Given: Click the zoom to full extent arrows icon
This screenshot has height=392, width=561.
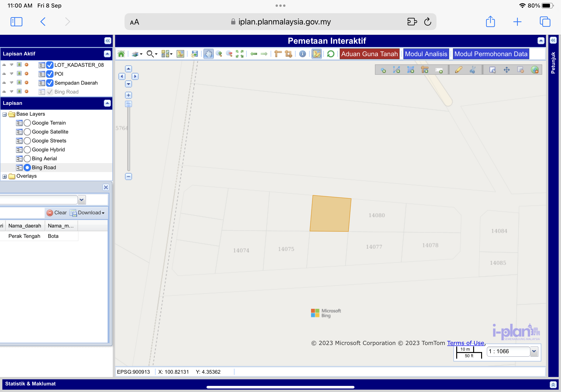Looking at the screenshot, I should (239, 54).
